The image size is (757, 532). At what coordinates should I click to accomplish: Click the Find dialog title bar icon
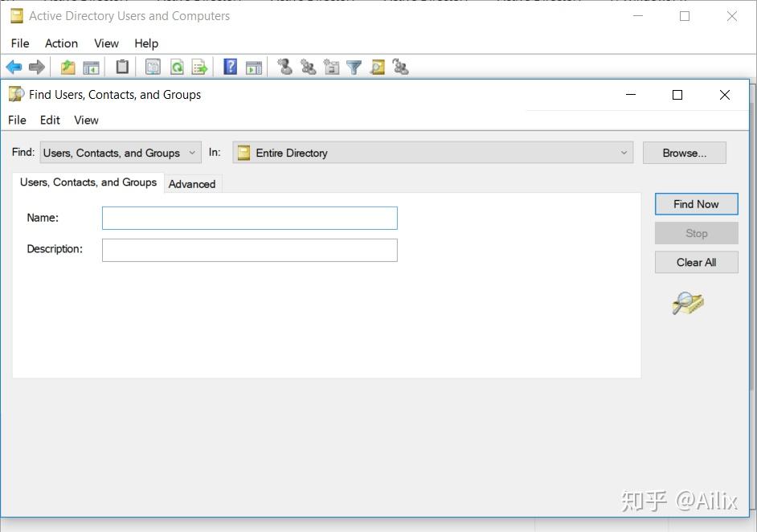point(16,94)
